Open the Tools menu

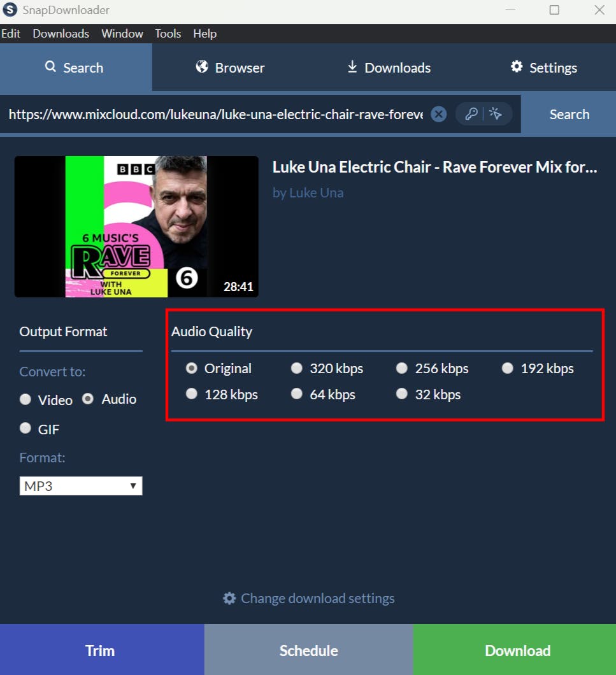168,34
